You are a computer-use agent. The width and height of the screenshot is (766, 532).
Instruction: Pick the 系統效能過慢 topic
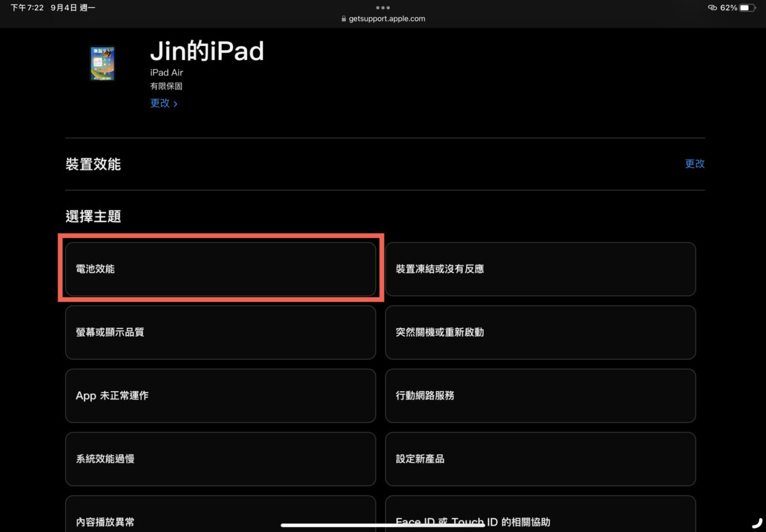tap(220, 459)
